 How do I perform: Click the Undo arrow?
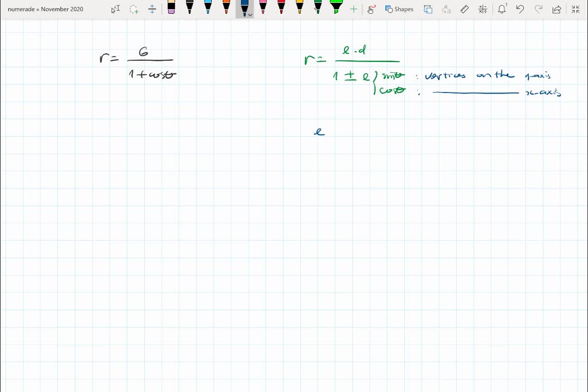[519, 9]
